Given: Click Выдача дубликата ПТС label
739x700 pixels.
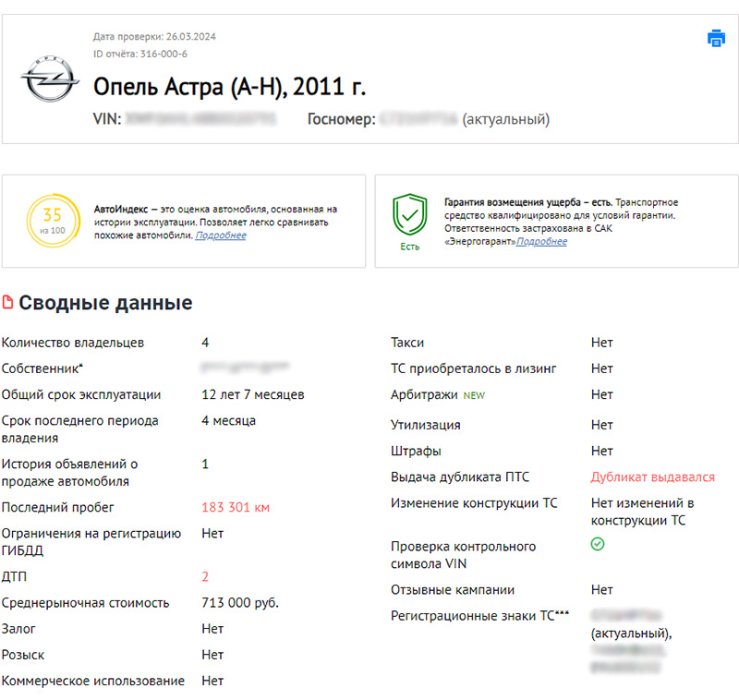Looking at the screenshot, I should pyautogui.click(x=460, y=477).
